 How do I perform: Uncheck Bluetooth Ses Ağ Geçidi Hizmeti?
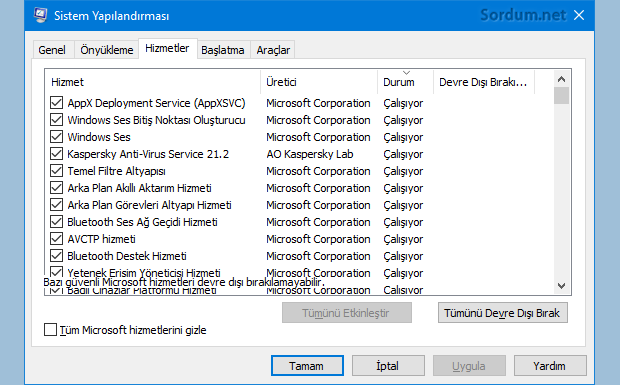[x=57, y=222]
